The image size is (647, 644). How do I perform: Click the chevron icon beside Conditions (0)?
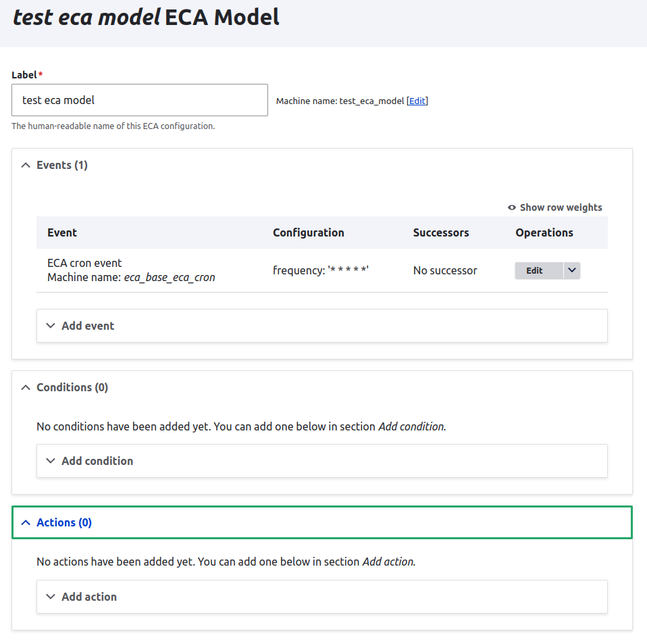tap(26, 387)
